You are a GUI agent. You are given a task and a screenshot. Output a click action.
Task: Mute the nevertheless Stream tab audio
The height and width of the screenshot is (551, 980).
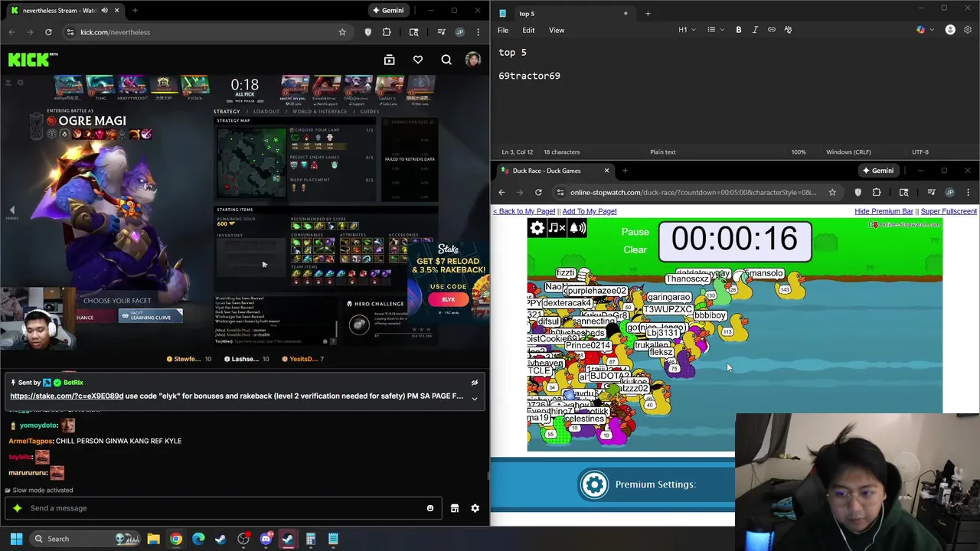[106, 11]
